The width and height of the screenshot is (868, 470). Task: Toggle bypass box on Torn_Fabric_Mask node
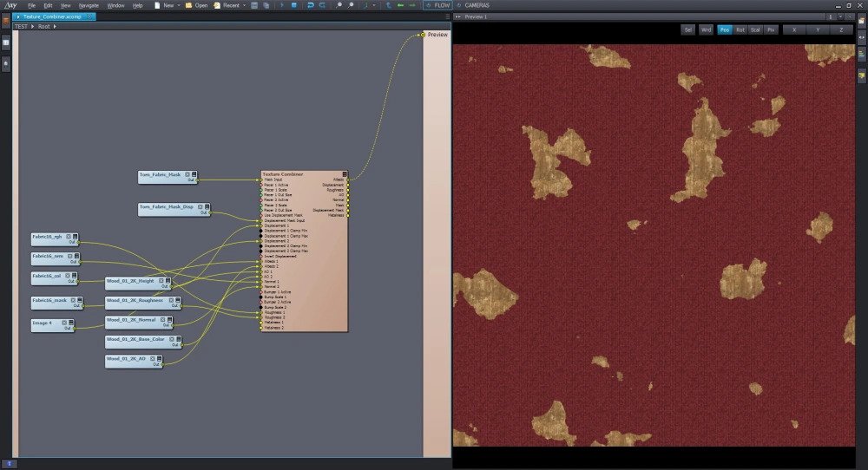[x=187, y=174]
